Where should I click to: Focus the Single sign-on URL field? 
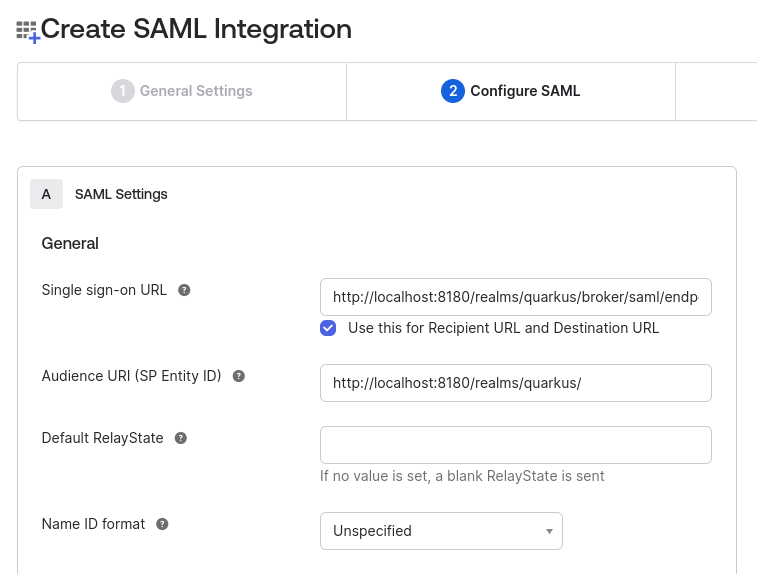pos(515,297)
